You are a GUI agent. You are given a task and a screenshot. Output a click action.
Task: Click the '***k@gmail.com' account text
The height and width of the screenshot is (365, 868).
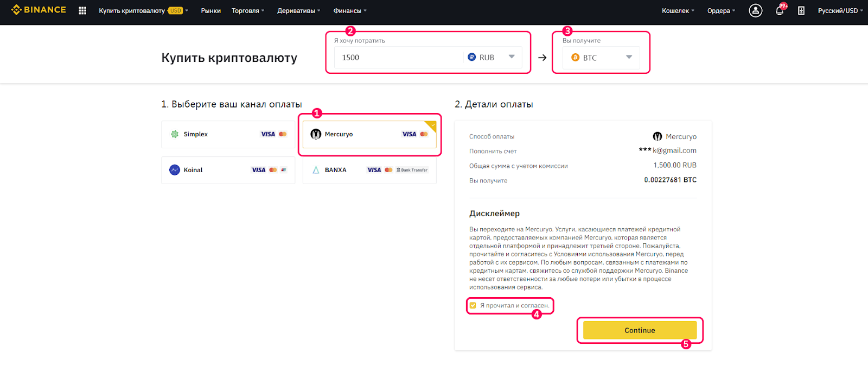pos(668,150)
